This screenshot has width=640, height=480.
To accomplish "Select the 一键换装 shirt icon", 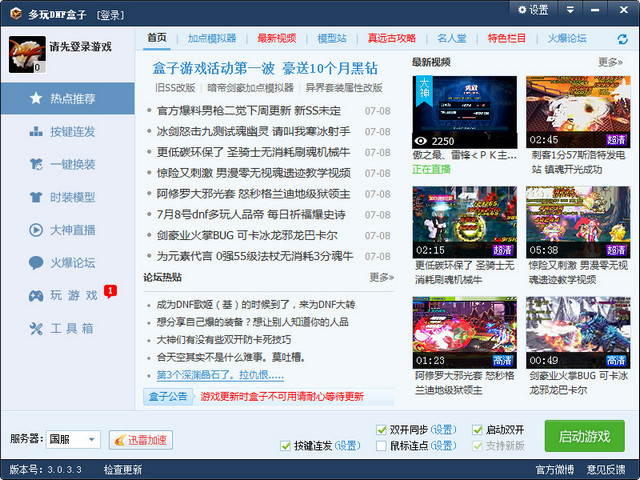I will [36, 164].
